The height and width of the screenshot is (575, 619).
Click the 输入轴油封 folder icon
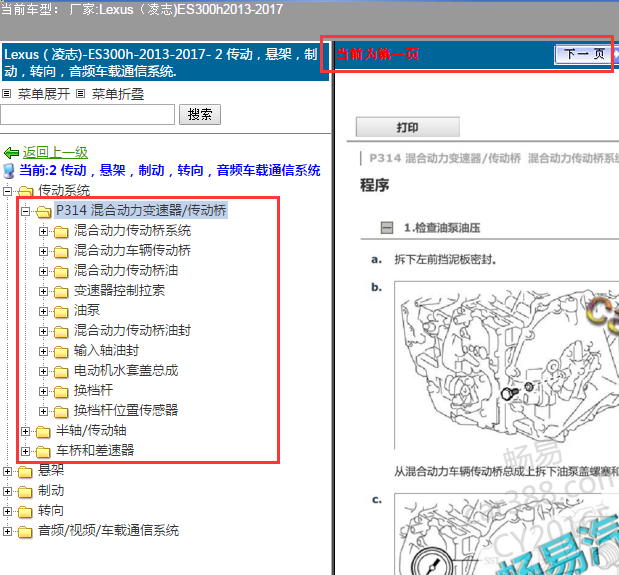(61, 352)
